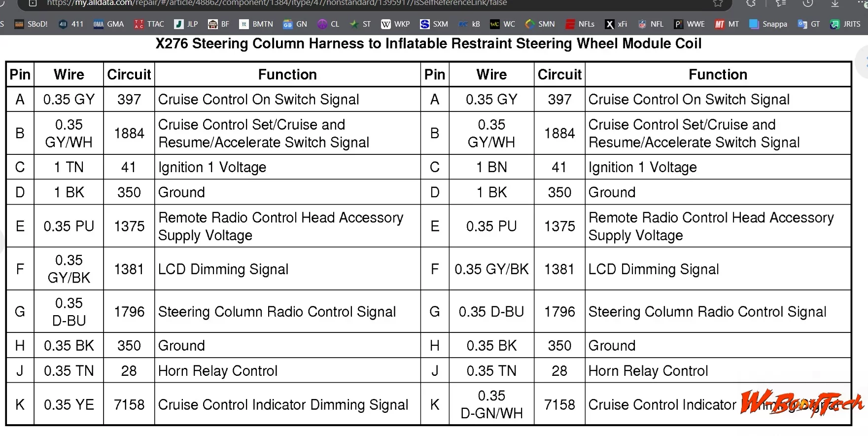Open the browser history clock icon
The image size is (868, 436).
tap(807, 3)
